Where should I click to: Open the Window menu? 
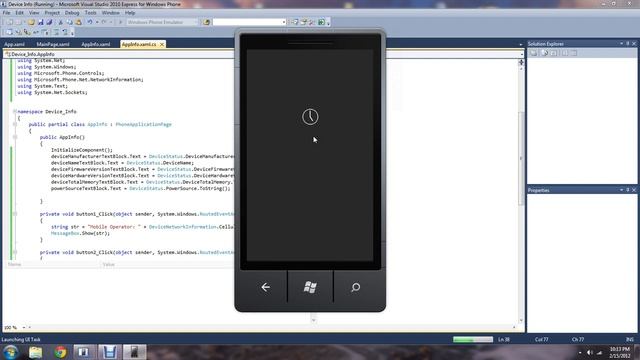111,13
